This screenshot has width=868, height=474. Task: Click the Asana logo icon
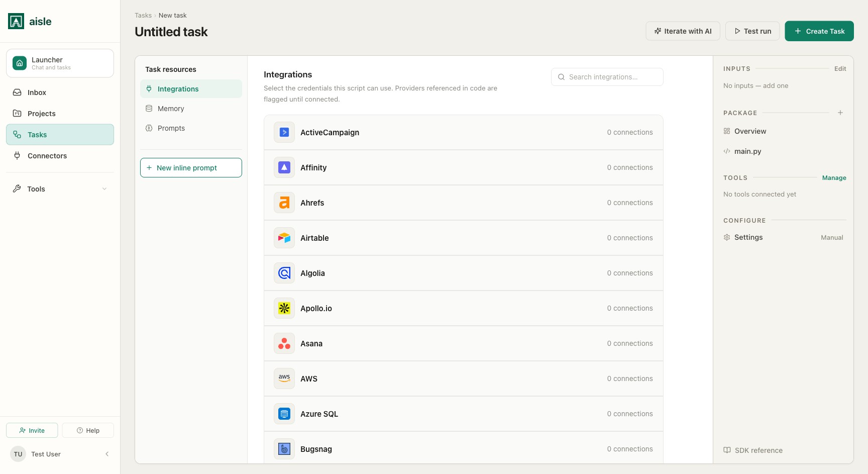(x=284, y=343)
